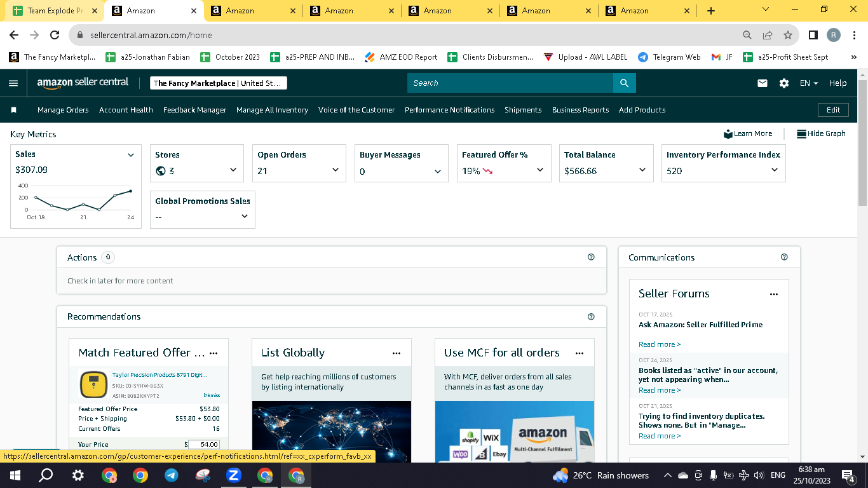Expand the Open Orders dropdown
868x488 pixels.
(x=336, y=170)
